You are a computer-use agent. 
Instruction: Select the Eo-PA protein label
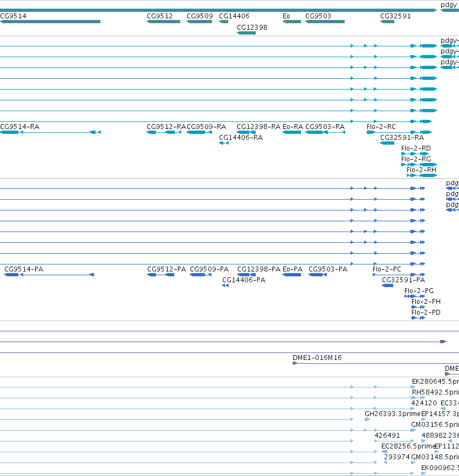point(292,269)
